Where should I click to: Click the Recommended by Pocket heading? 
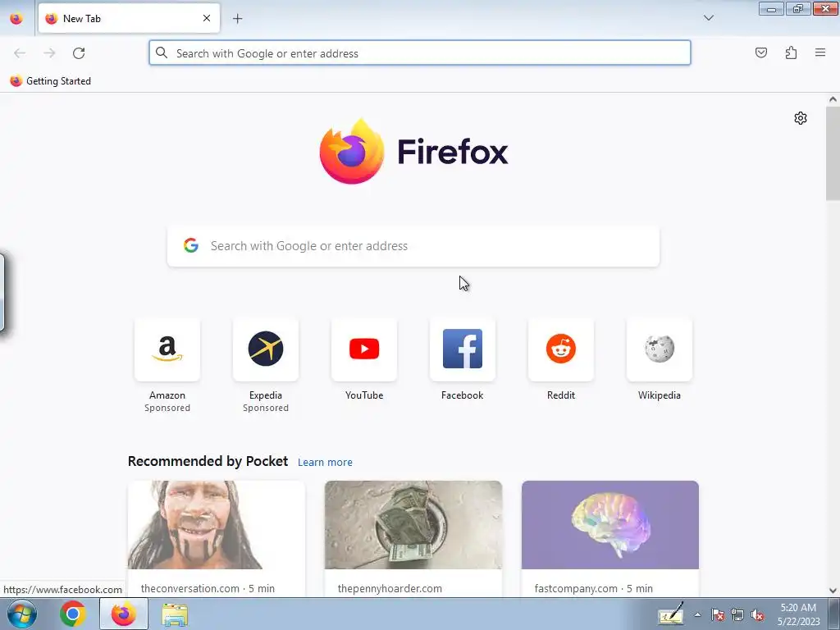pos(208,461)
